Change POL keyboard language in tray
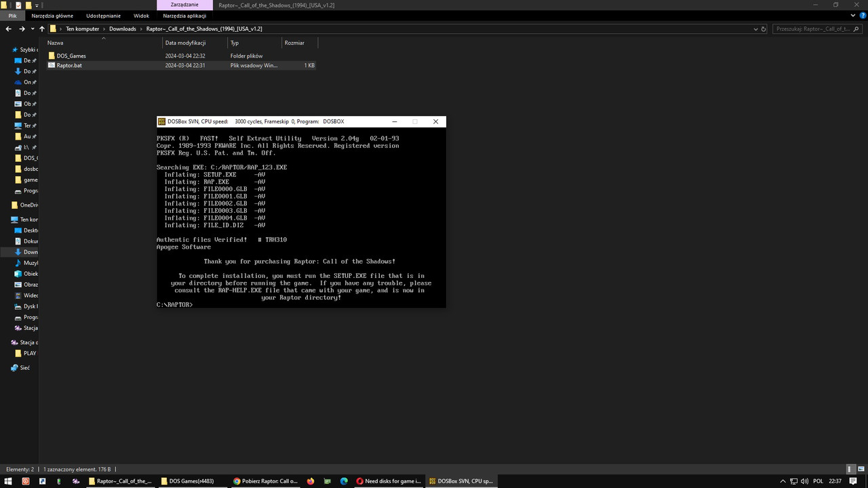Screen dimensions: 868x488 coord(818,481)
